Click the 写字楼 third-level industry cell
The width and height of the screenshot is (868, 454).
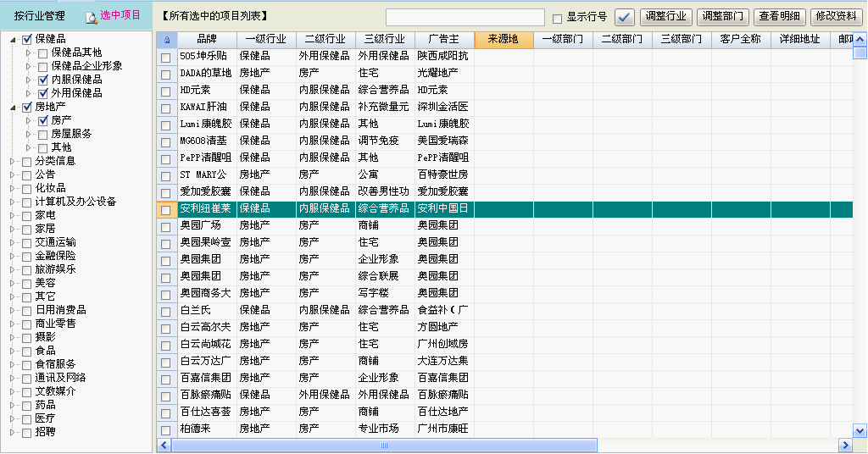tap(385, 294)
